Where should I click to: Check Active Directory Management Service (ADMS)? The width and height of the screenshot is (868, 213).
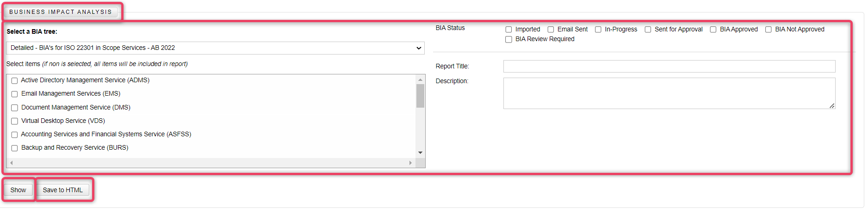[x=14, y=80]
